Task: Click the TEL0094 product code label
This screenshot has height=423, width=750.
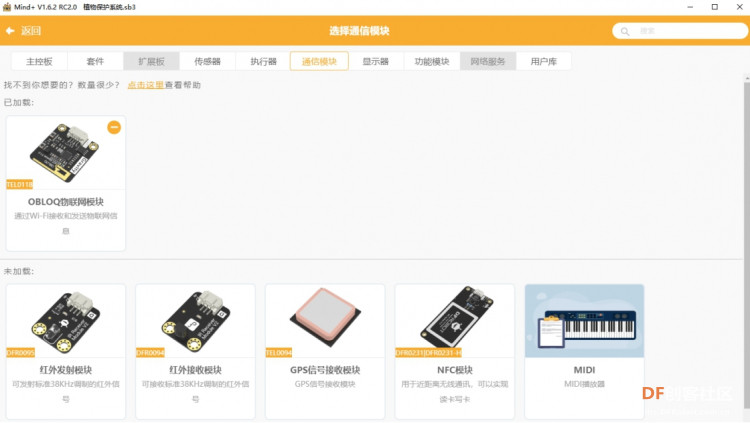Action: [279, 353]
